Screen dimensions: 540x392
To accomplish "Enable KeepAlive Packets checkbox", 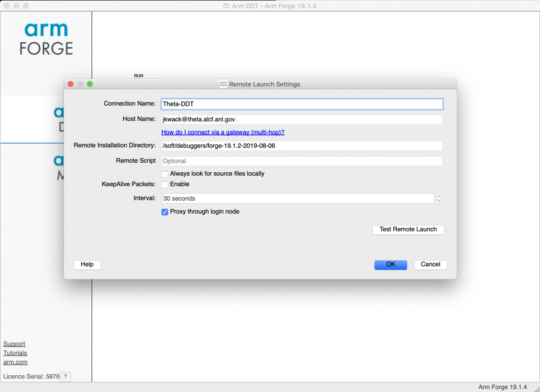I will [x=165, y=185].
